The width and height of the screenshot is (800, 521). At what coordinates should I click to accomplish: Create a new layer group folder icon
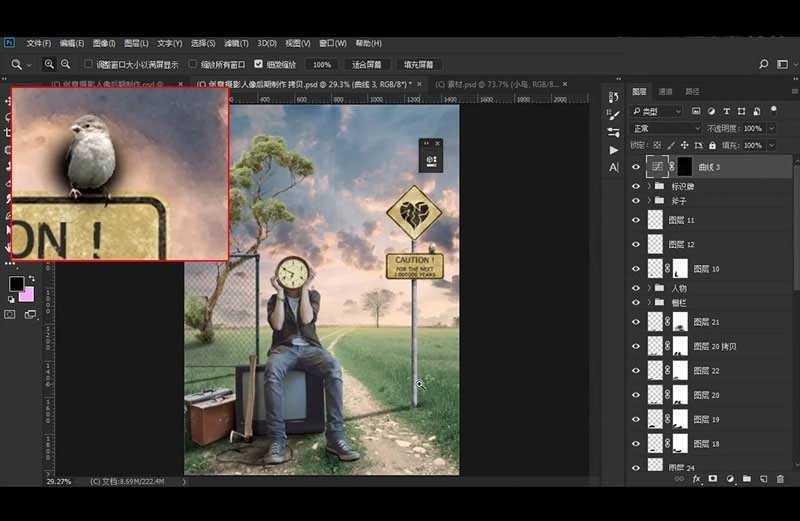pos(746,479)
